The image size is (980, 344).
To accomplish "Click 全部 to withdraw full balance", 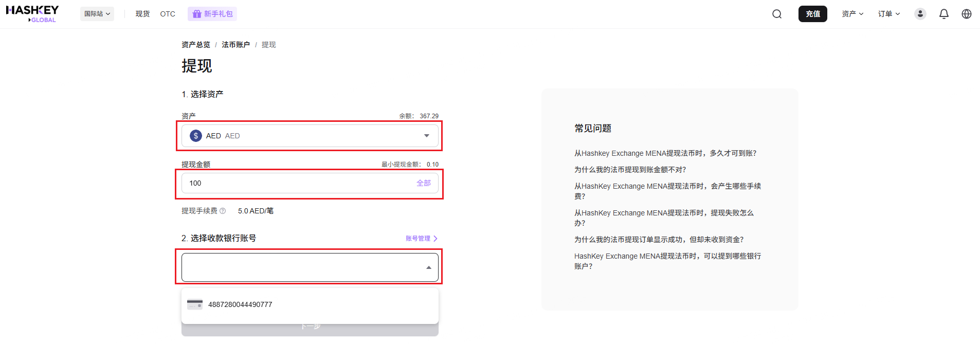I will click(x=423, y=183).
